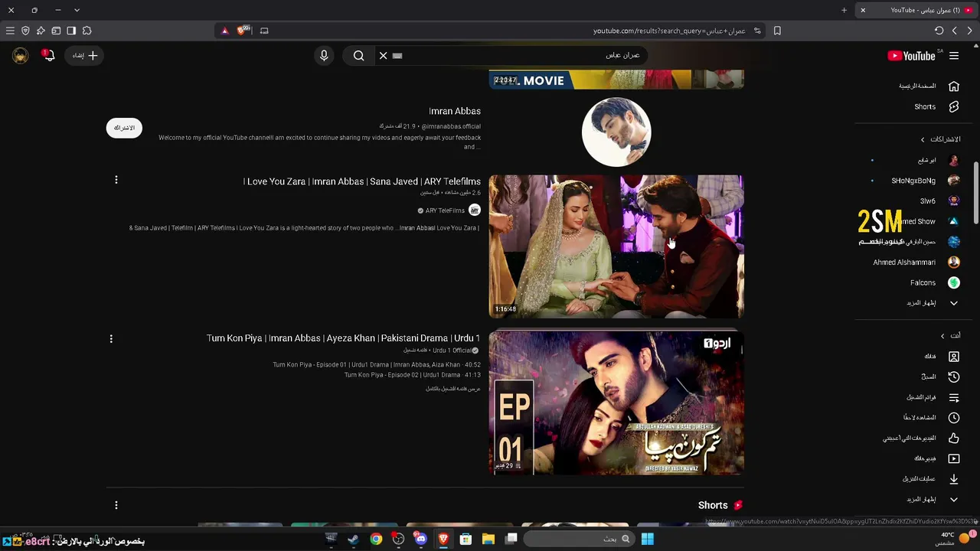The width and height of the screenshot is (980, 551).
Task: Open Discord from the taskbar
Action: coord(420,539)
